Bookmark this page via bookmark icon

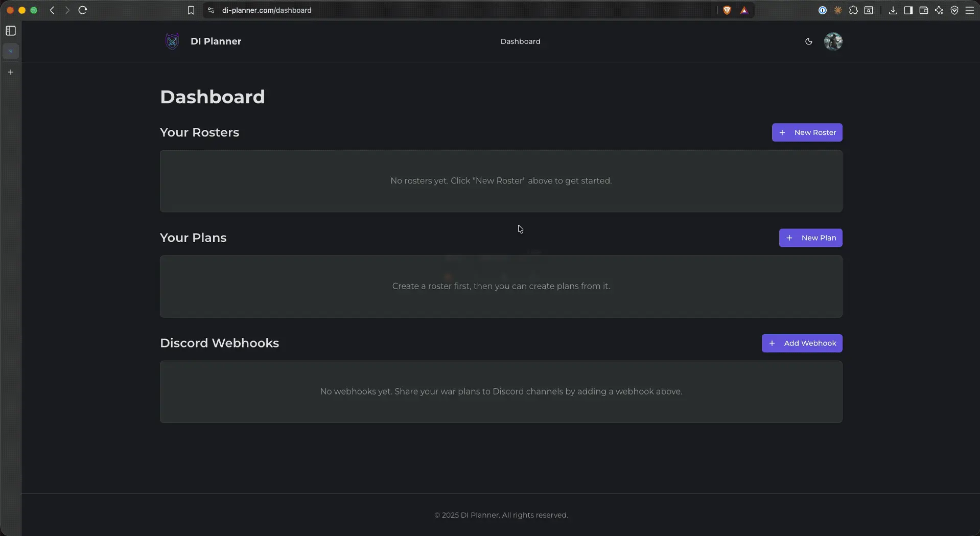click(x=191, y=10)
